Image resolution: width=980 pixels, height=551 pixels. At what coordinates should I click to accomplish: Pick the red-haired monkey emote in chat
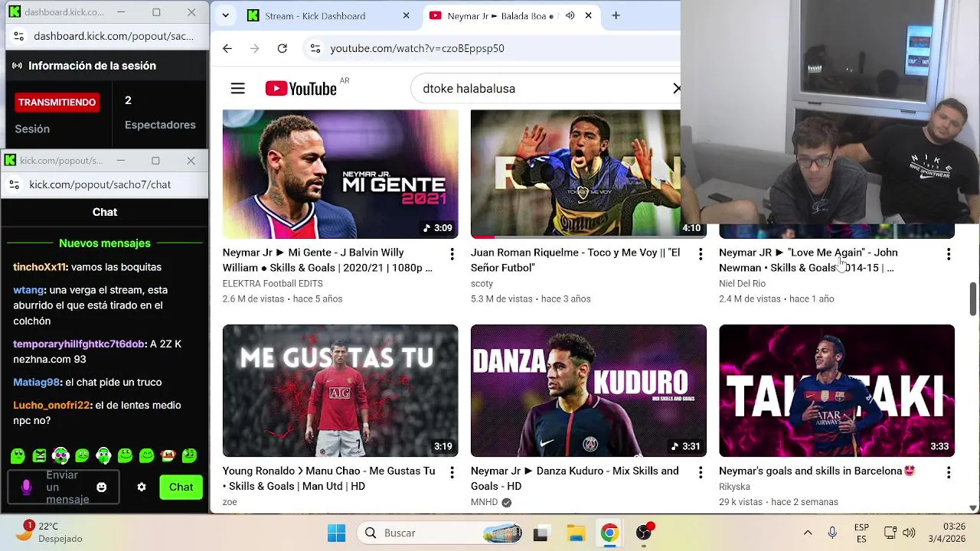click(168, 456)
